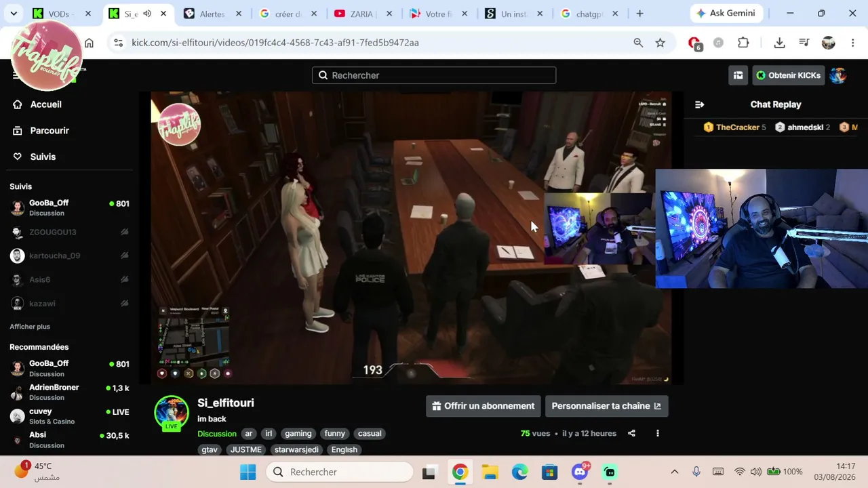Select the funny tag

[x=335, y=434]
